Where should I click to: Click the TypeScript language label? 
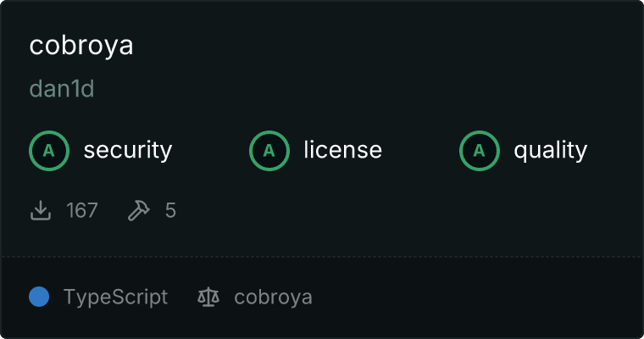[115, 297]
